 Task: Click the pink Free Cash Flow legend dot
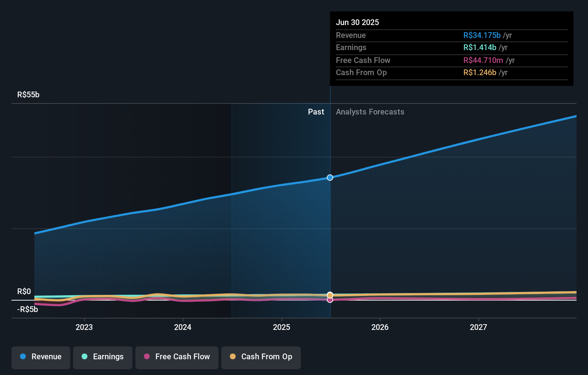tap(147, 357)
